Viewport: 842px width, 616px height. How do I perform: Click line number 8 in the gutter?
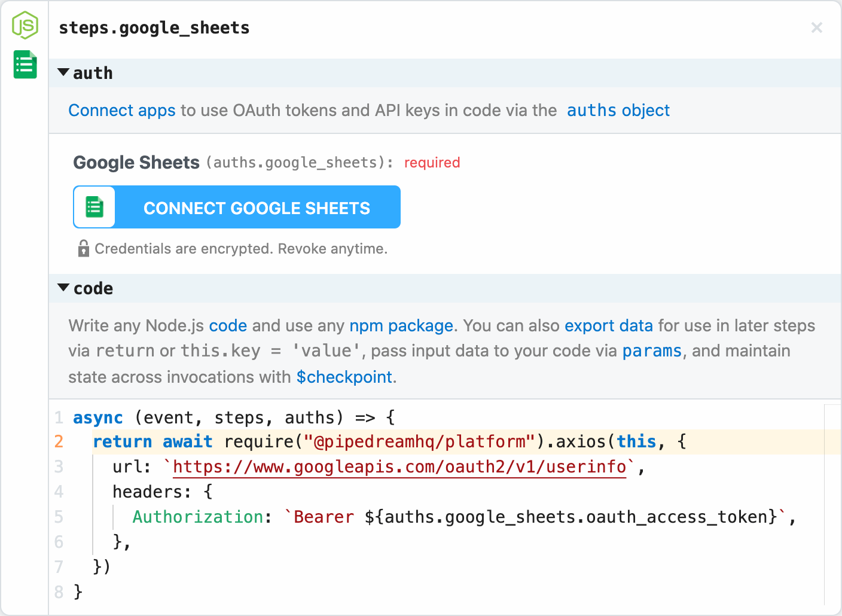[59, 592]
